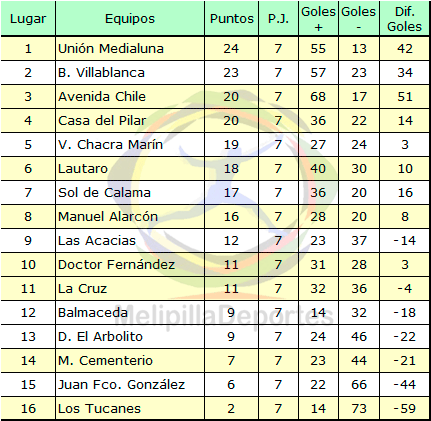431x421 pixels.
Task: Click the Equipos column header
Action: (x=130, y=19)
